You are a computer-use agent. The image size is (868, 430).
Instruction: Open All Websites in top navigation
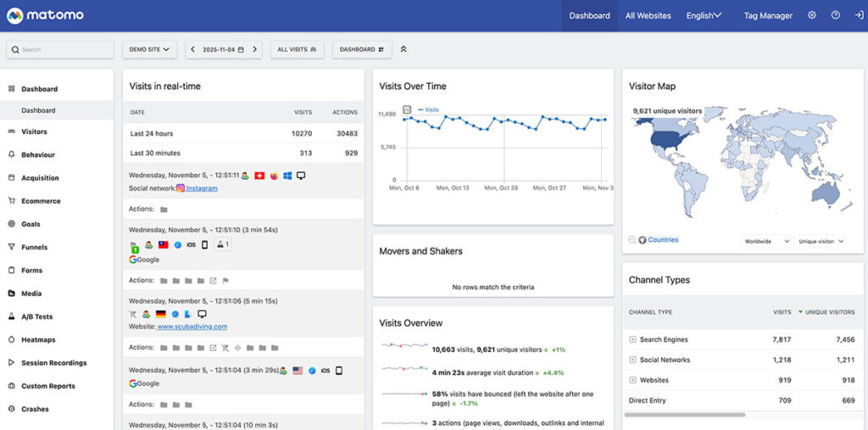coord(648,15)
